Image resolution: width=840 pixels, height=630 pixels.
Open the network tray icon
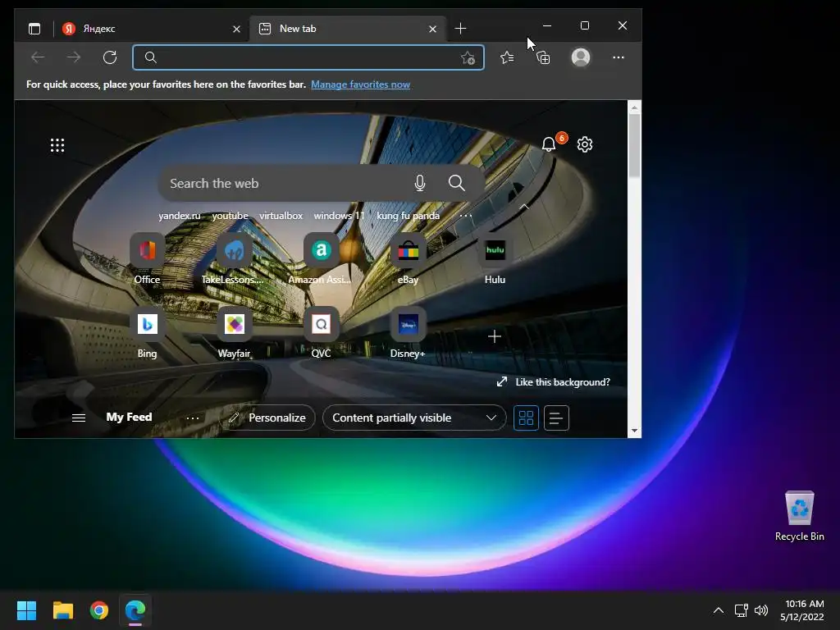pyautogui.click(x=741, y=610)
